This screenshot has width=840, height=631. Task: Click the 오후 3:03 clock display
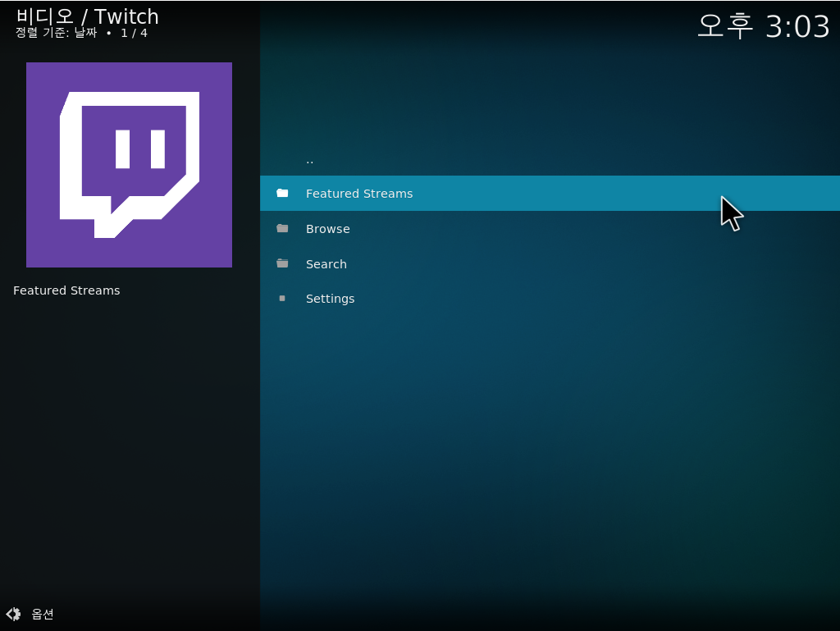[x=763, y=26]
